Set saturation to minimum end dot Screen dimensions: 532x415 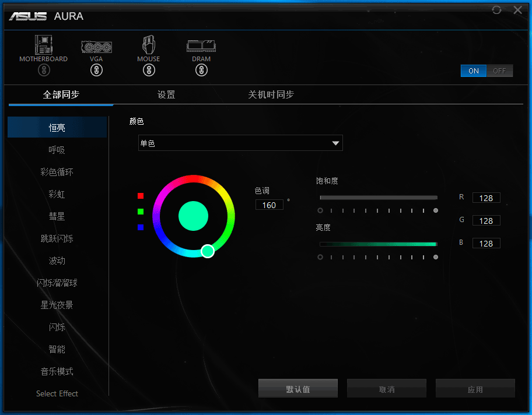320,210
